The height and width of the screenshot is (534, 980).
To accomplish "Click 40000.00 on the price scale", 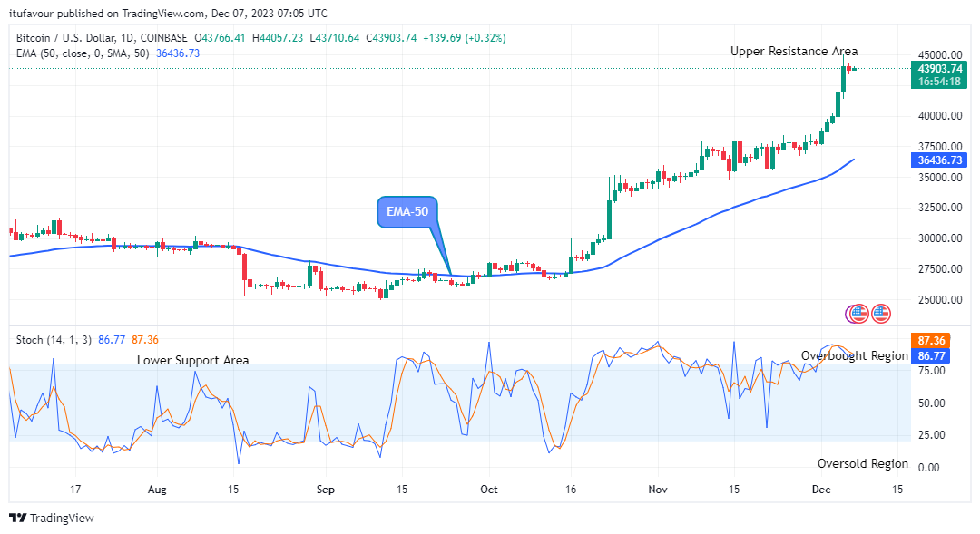I will [x=939, y=116].
